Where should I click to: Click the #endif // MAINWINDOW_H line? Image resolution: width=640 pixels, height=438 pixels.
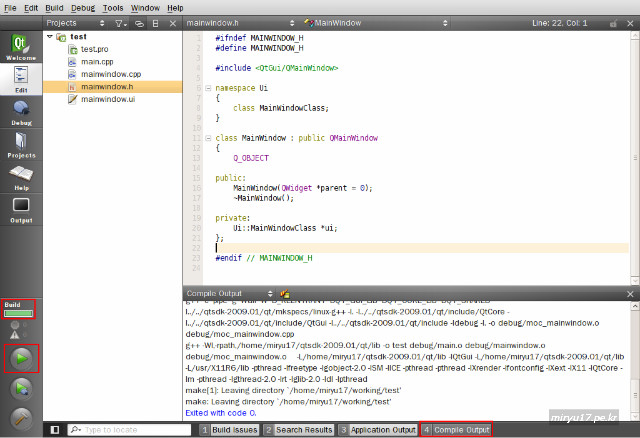click(x=264, y=258)
